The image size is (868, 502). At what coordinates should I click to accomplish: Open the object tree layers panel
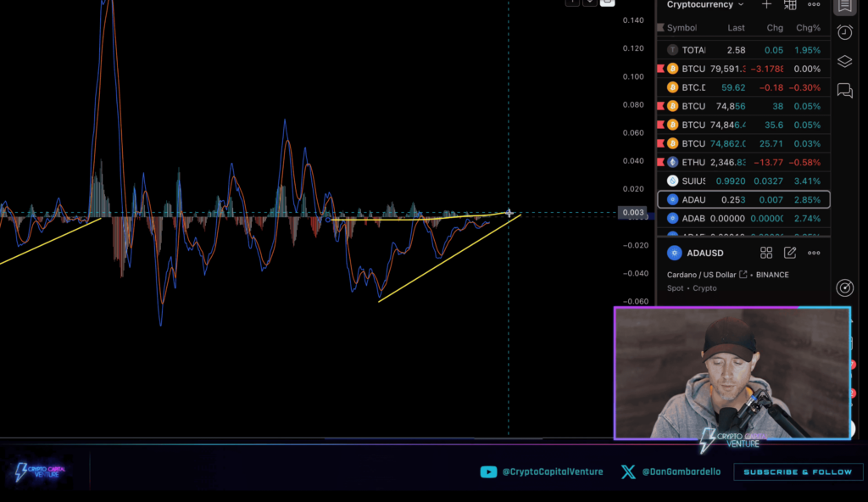845,62
